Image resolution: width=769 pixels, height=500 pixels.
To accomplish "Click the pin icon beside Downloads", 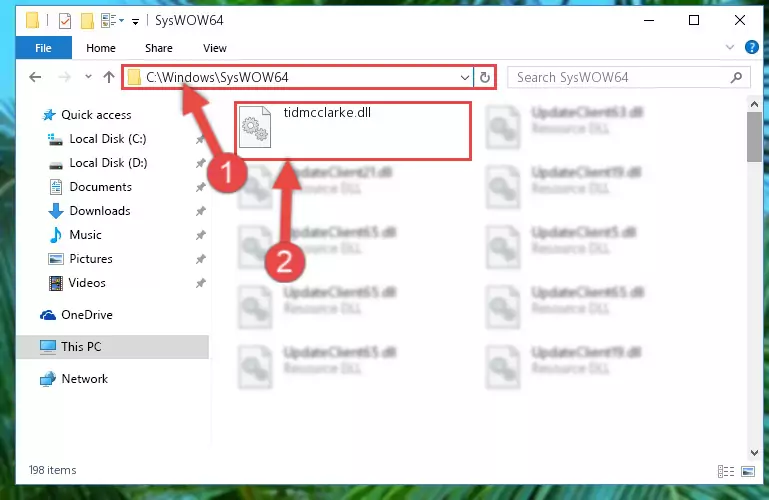I will pos(200,211).
